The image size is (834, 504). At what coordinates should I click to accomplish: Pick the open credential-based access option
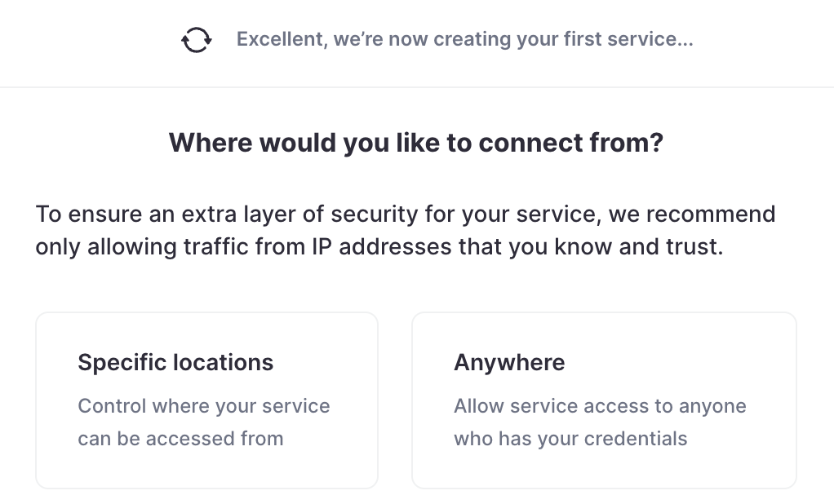click(604, 400)
